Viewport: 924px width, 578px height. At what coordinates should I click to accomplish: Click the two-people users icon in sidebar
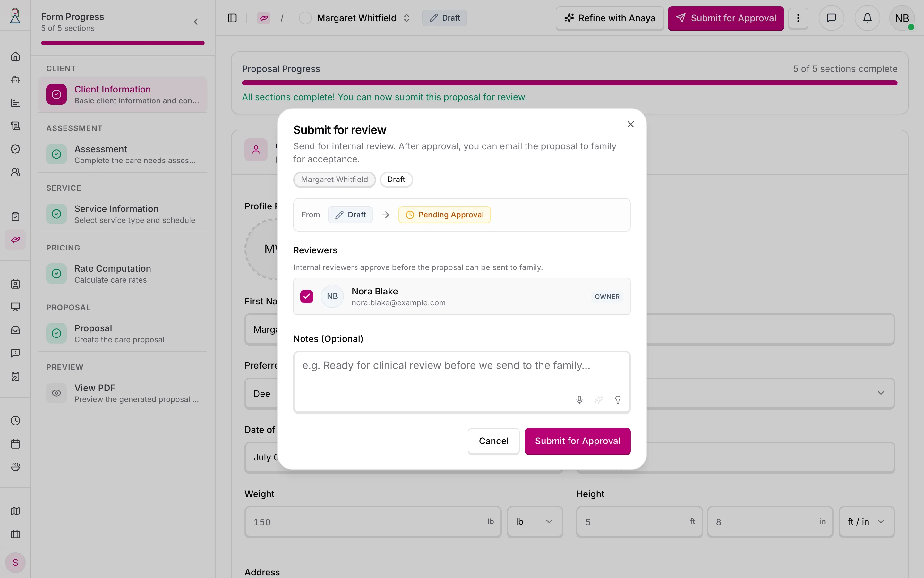coord(15,172)
